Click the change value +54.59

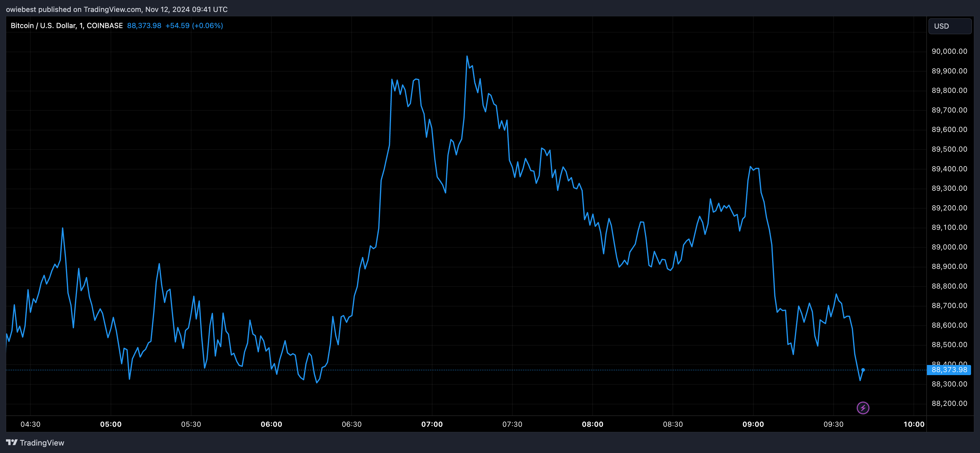[x=177, y=25]
